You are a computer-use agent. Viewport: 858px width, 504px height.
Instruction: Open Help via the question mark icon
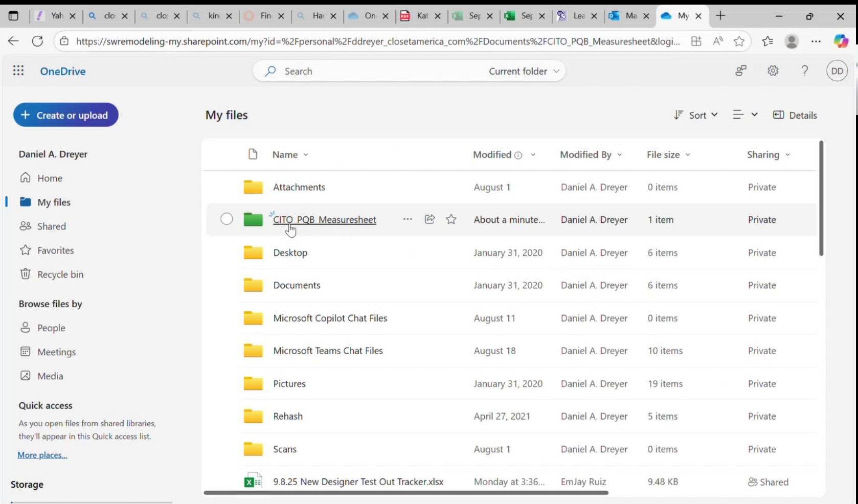coord(804,71)
